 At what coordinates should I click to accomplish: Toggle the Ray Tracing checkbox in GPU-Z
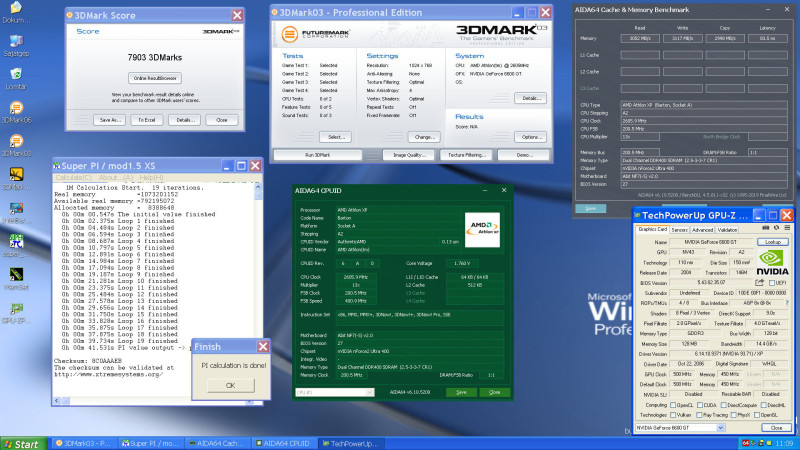coord(699,415)
